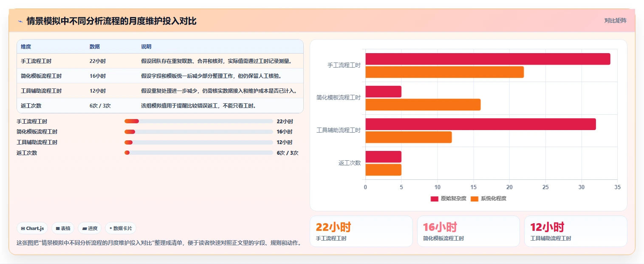Click the 6次 / 3次 cell in the table
This screenshot has height=264, width=644.
click(100, 106)
